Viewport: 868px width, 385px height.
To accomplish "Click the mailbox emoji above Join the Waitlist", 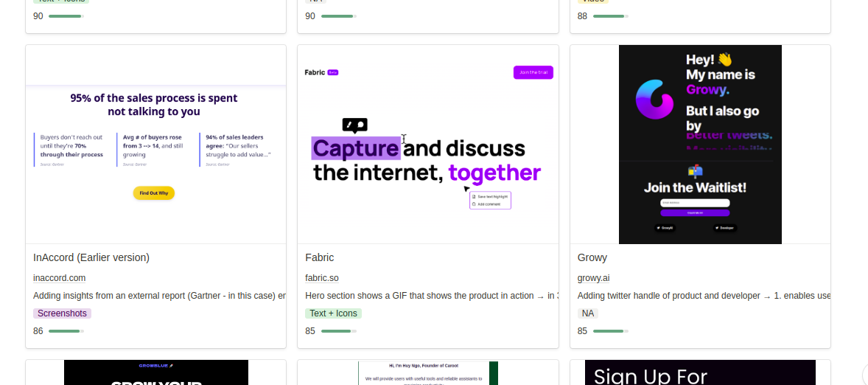I will point(695,171).
